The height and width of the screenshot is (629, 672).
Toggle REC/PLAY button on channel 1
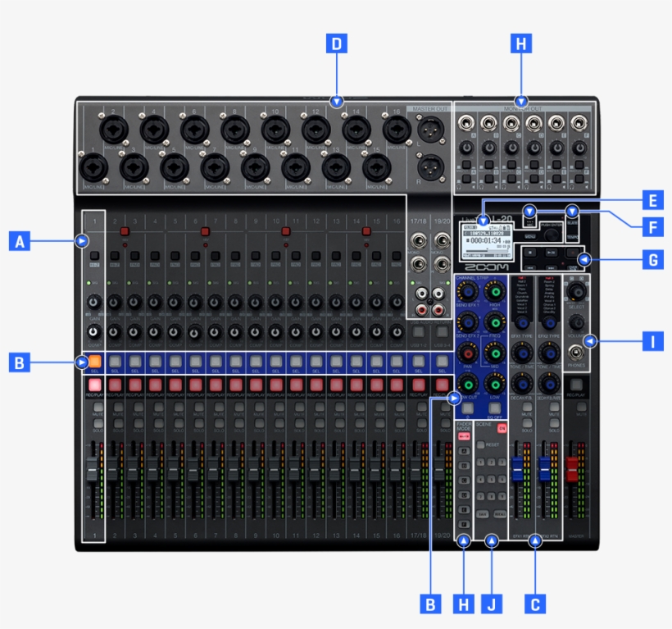tap(95, 384)
